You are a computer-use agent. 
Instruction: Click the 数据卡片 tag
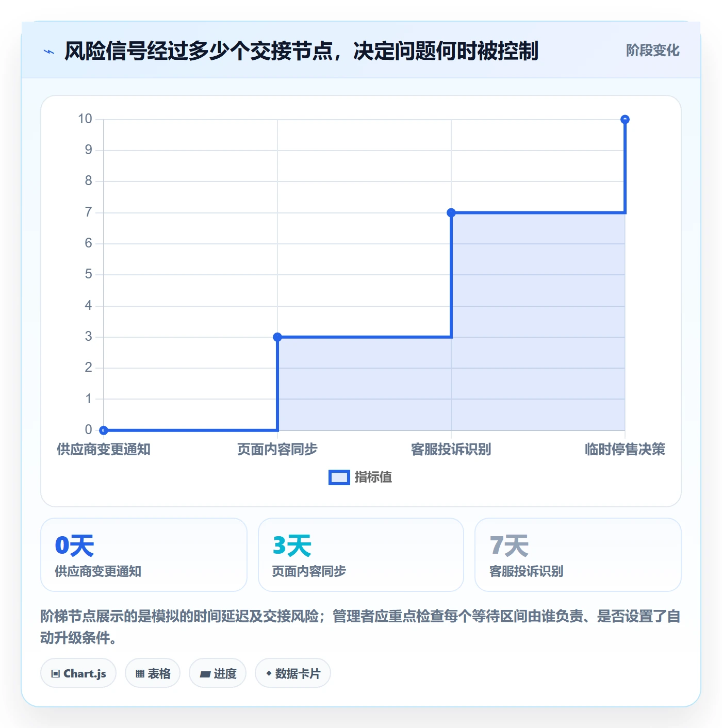pyautogui.click(x=293, y=673)
